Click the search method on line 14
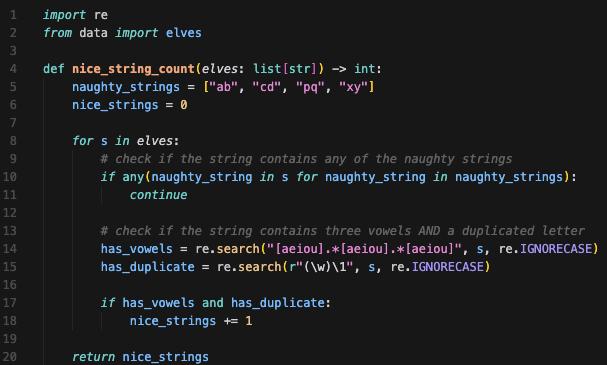 [x=238, y=249]
